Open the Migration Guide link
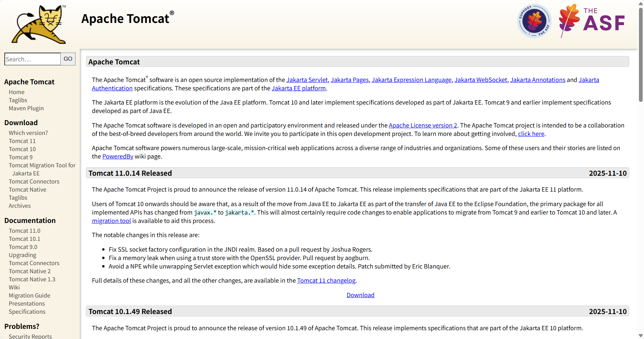 pyautogui.click(x=30, y=295)
